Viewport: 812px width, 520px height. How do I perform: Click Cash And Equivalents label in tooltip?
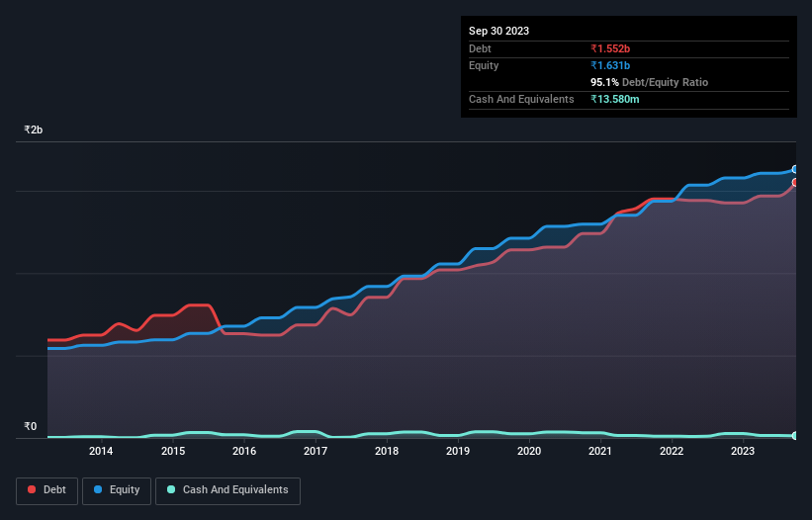click(521, 99)
